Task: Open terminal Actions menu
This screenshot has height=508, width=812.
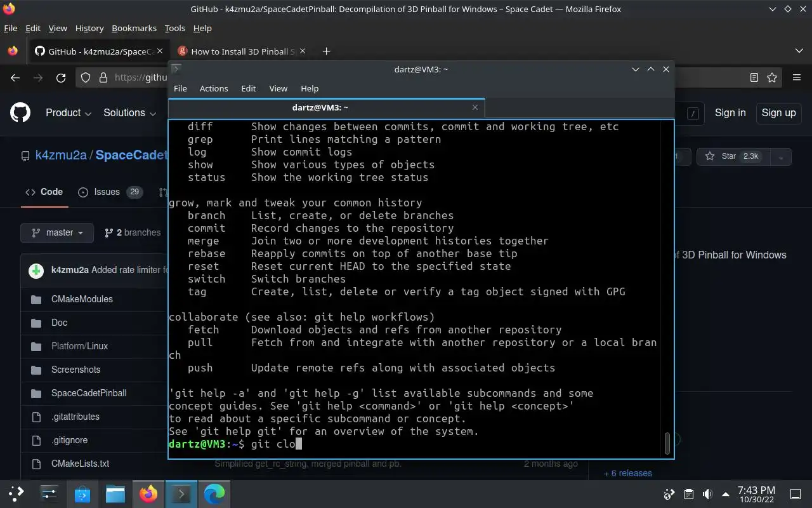Action: [x=214, y=89]
